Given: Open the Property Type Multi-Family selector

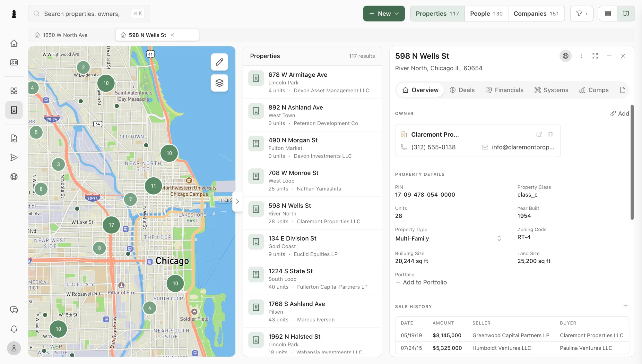Looking at the screenshot, I should [x=448, y=238].
